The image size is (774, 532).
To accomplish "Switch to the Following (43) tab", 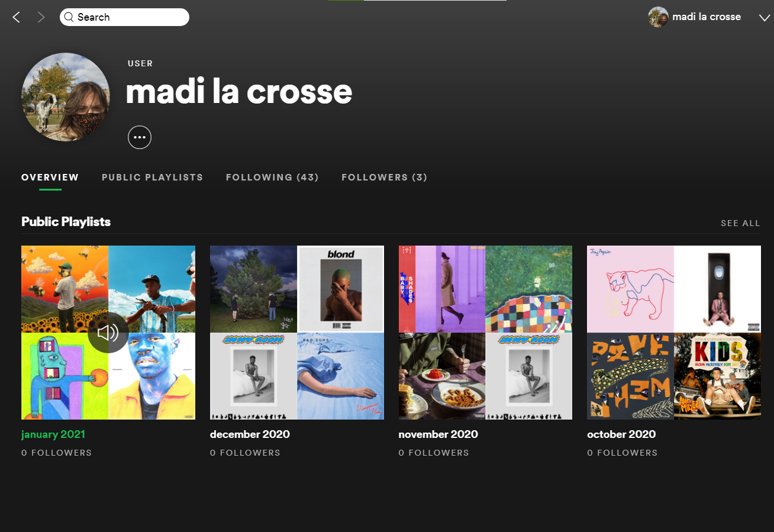I will pyautogui.click(x=272, y=178).
